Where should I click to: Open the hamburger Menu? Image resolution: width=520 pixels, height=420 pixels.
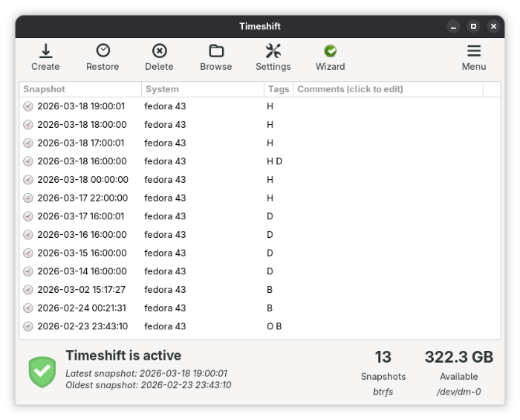pos(474,57)
